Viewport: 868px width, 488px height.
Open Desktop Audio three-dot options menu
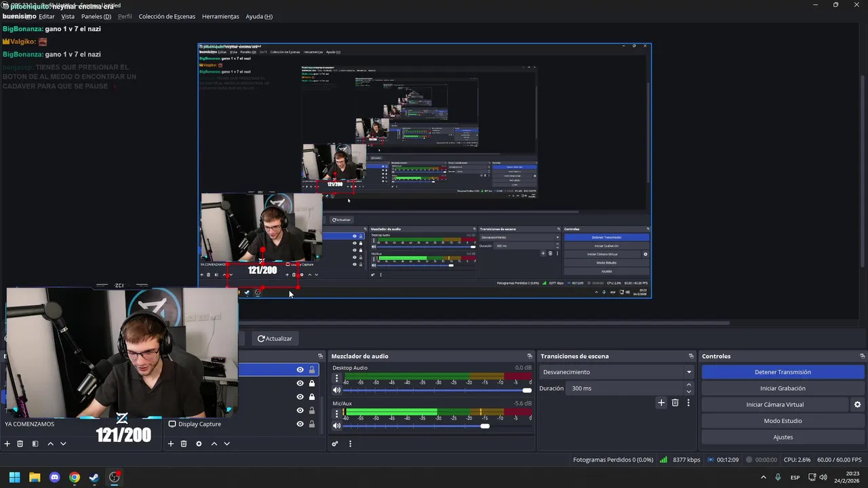pos(336,378)
